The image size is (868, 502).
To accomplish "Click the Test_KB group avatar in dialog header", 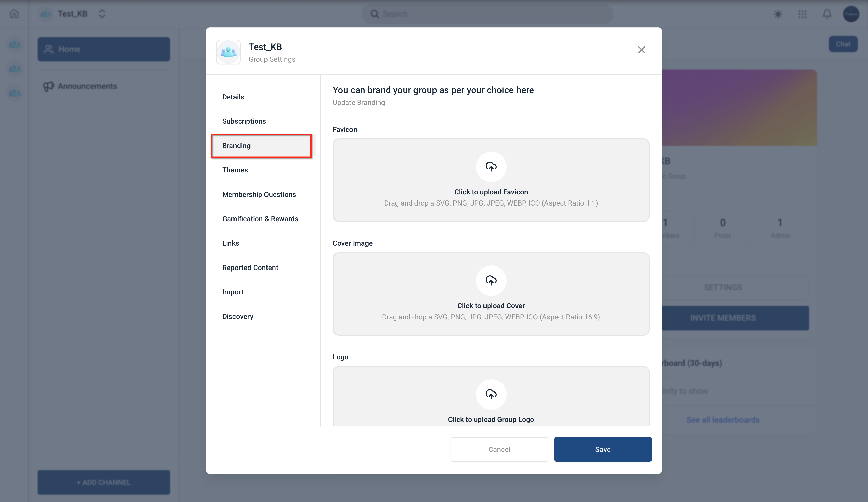I will (x=228, y=52).
